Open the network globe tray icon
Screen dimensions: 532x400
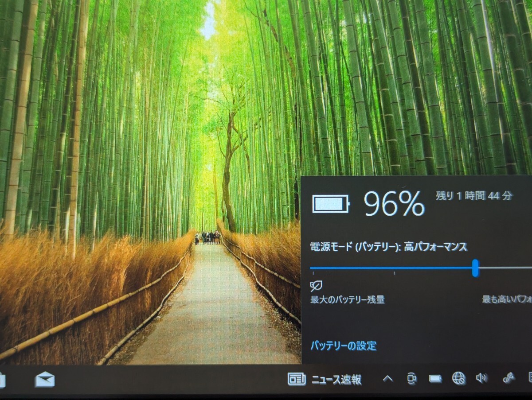(458, 378)
